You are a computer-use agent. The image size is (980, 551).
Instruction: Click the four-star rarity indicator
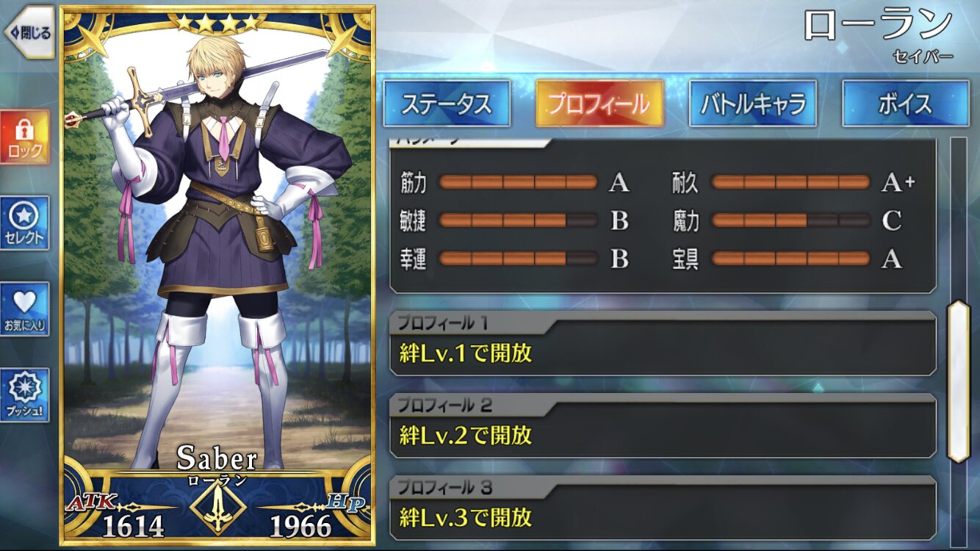tap(218, 22)
